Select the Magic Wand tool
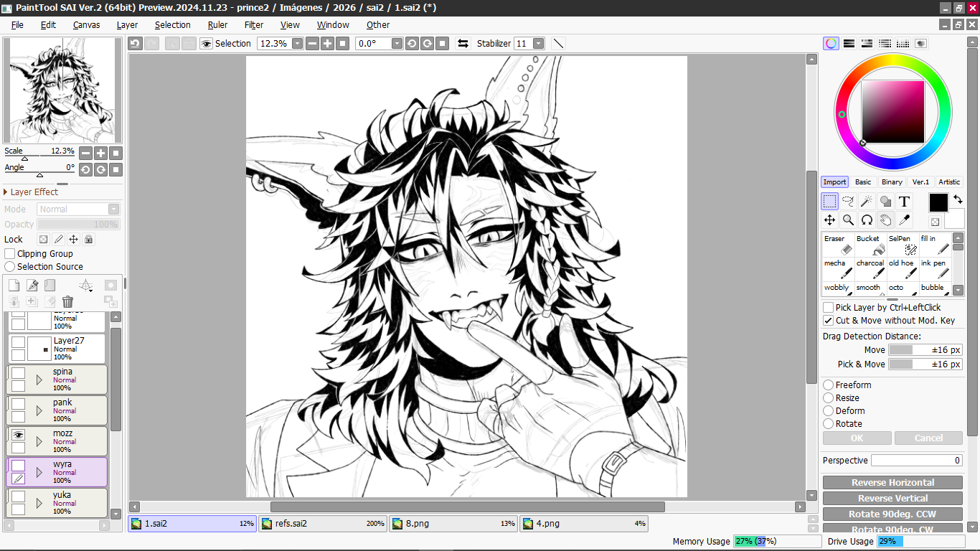The width and height of the screenshot is (980, 551). [867, 202]
